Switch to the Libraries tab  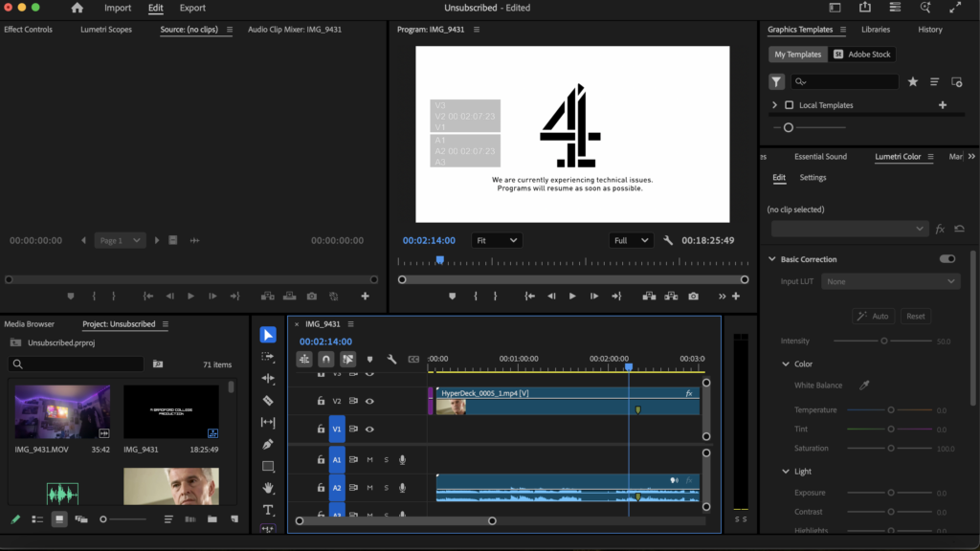(x=876, y=30)
